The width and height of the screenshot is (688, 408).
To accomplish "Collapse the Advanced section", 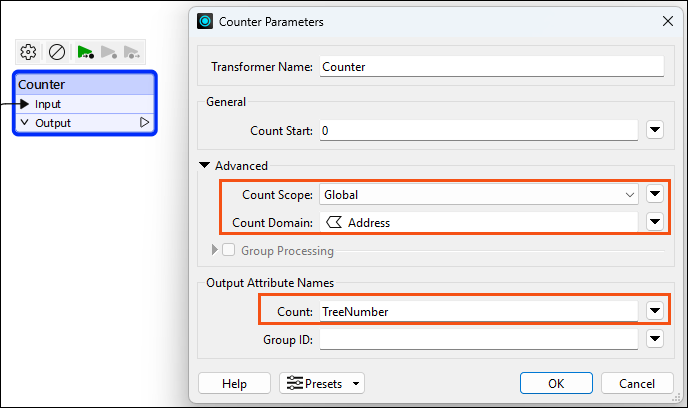I will [204, 165].
